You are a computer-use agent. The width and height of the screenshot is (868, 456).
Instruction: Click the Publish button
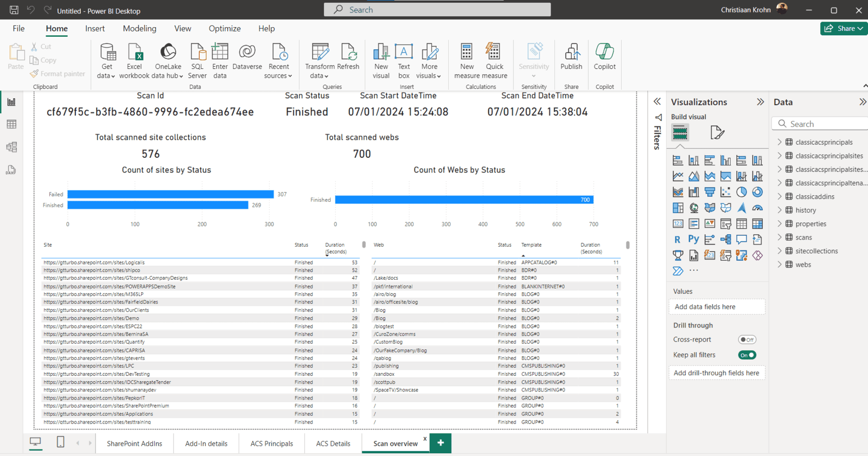[571, 57]
